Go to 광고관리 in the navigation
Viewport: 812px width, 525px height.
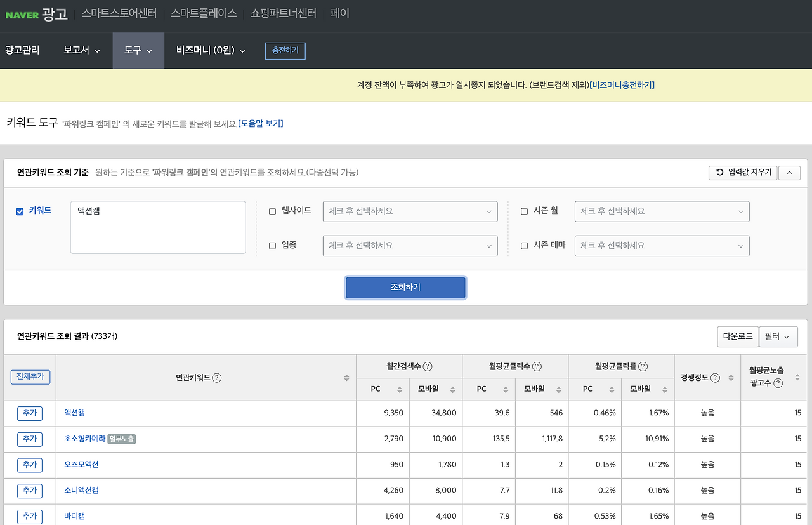[x=22, y=50]
